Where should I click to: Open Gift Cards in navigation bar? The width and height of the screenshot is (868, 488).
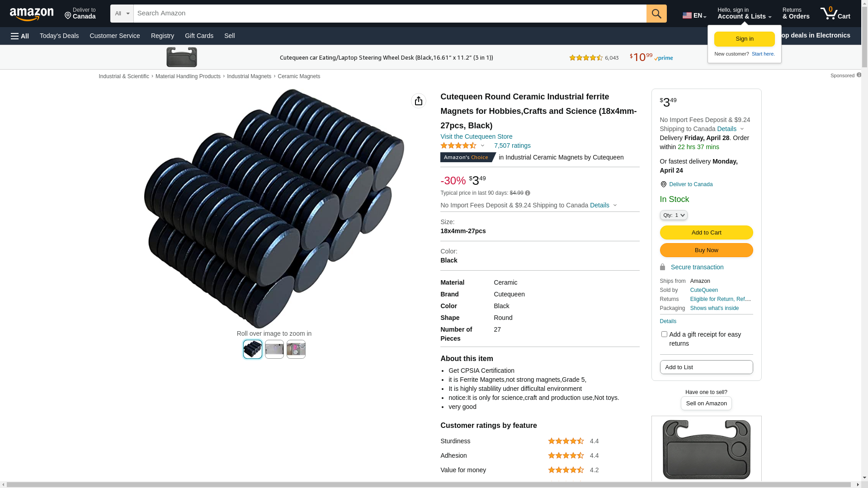[x=199, y=36]
